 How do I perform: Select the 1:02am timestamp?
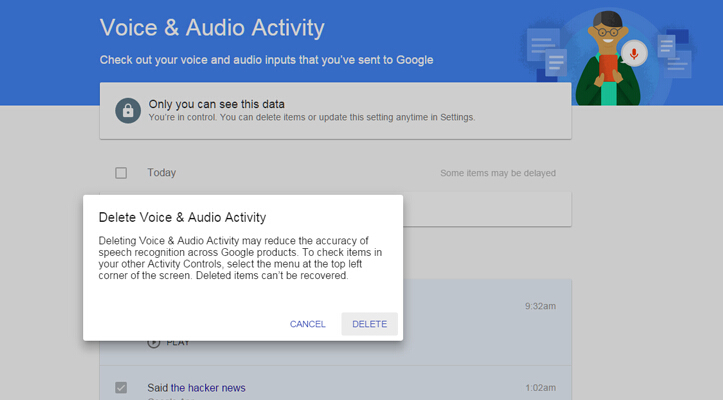click(x=540, y=388)
